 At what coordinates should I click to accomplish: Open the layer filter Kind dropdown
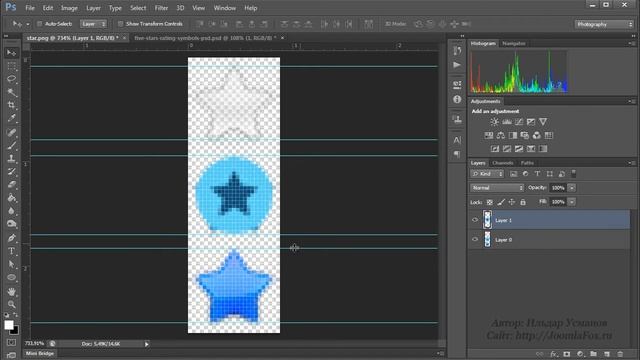(x=487, y=174)
